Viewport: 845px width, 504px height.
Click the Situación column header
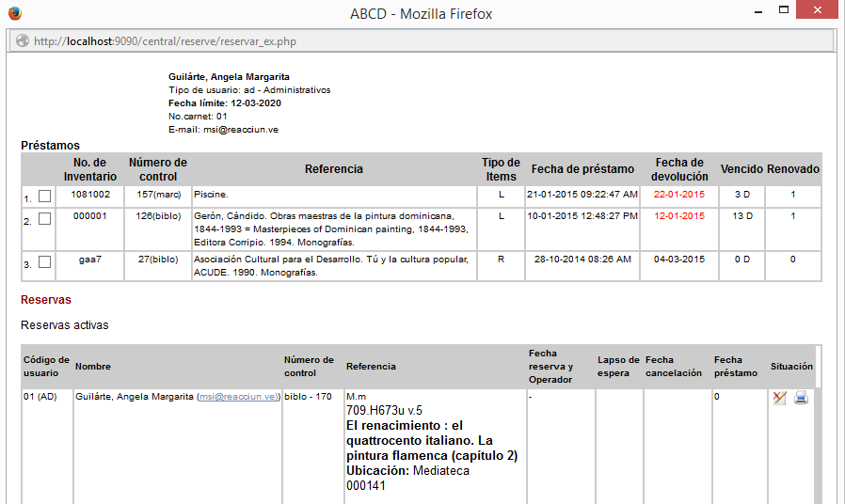[x=791, y=367]
